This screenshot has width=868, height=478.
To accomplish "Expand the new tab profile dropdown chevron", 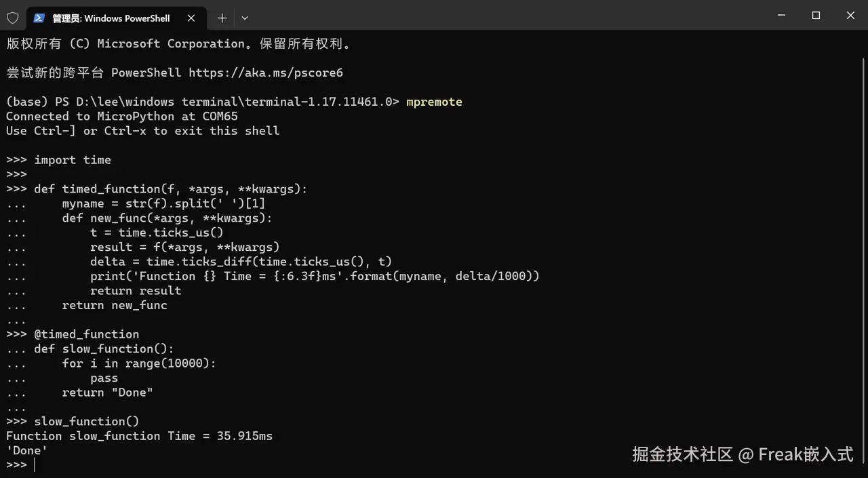I will pos(245,18).
